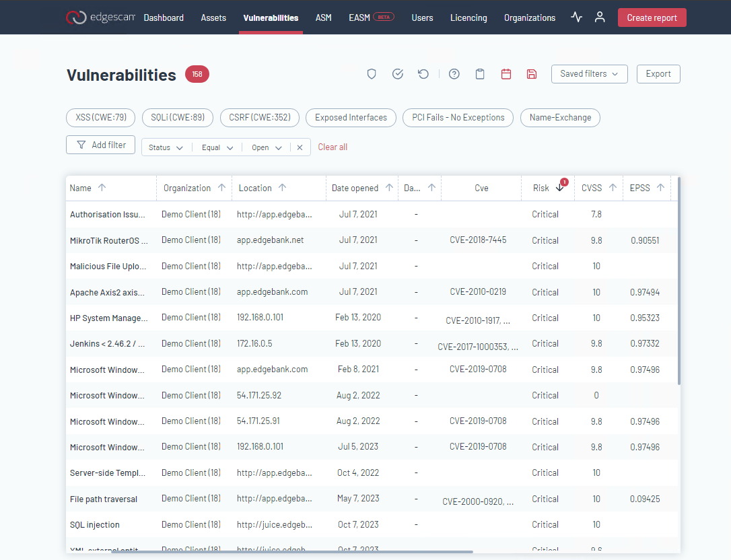Open help via the question mark icon
This screenshot has width=731, height=560.
coord(454,74)
